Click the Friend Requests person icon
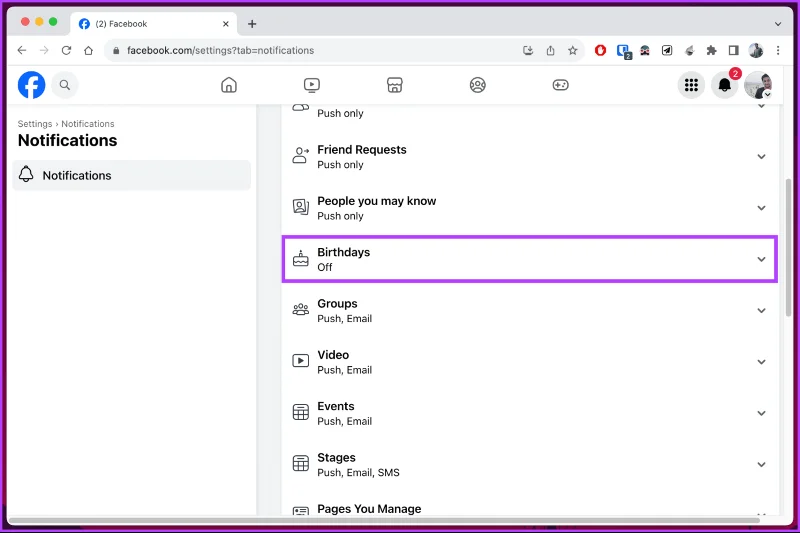 301,156
